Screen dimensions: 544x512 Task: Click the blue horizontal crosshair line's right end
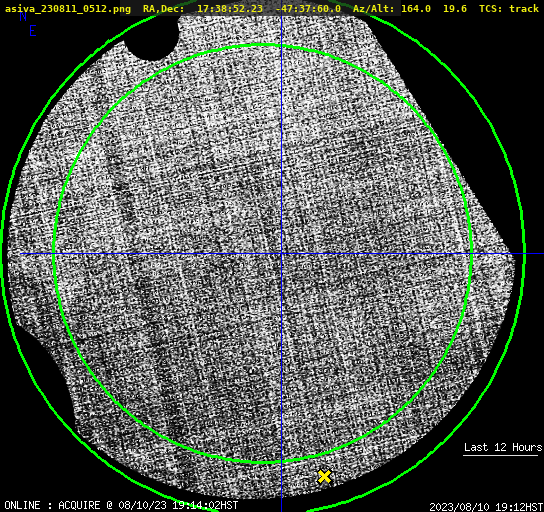coord(534,254)
